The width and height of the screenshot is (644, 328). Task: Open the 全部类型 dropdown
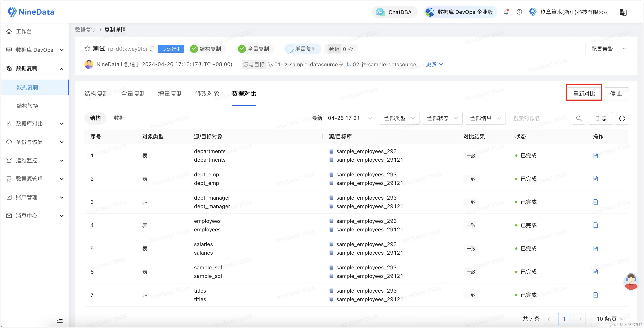coord(399,118)
